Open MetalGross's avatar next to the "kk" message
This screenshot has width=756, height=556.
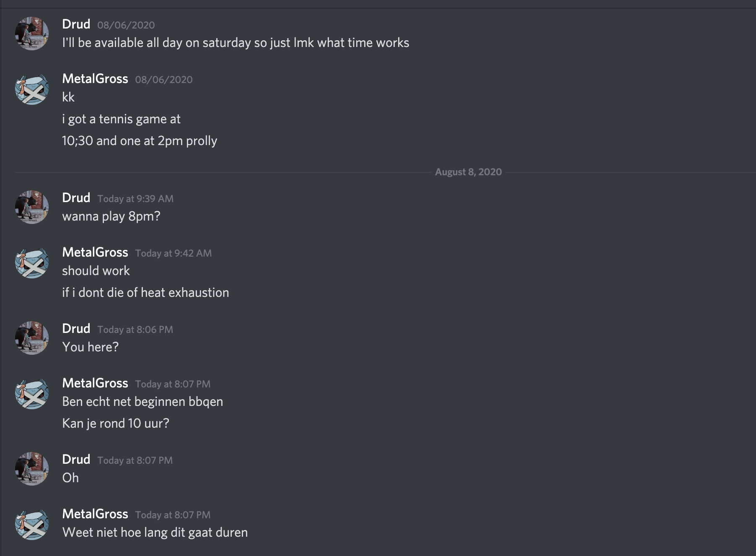point(32,88)
